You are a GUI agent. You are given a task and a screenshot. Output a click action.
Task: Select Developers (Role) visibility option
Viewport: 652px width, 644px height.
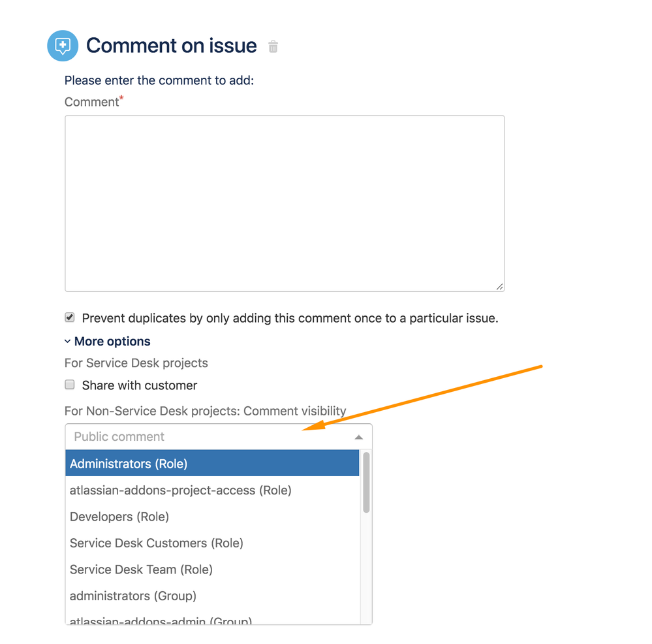coord(119,517)
